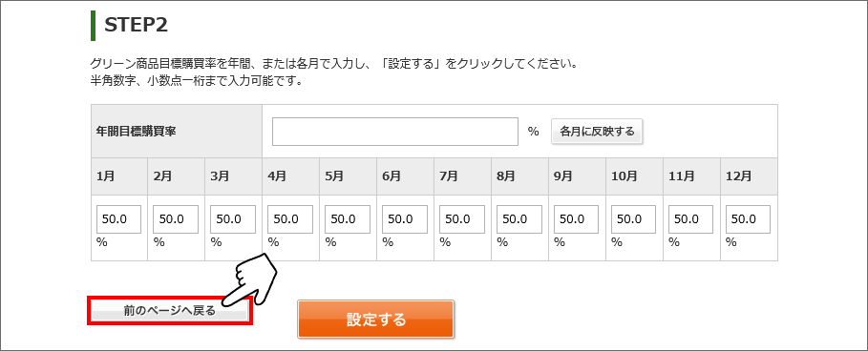
Task: Select the 11月 percentage field
Action: (690, 219)
